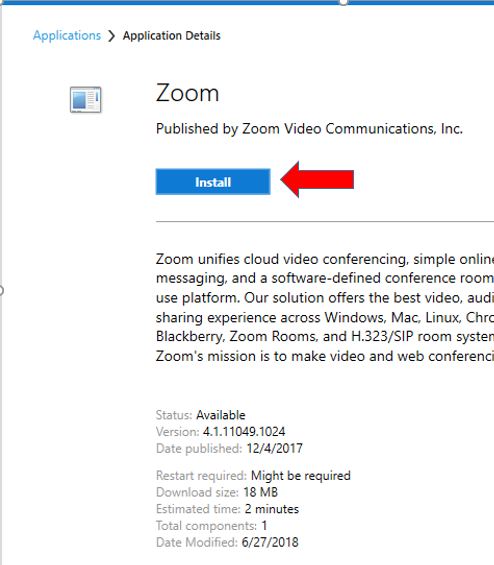
Task: Go back to Applications breadcrumb link
Action: click(67, 35)
